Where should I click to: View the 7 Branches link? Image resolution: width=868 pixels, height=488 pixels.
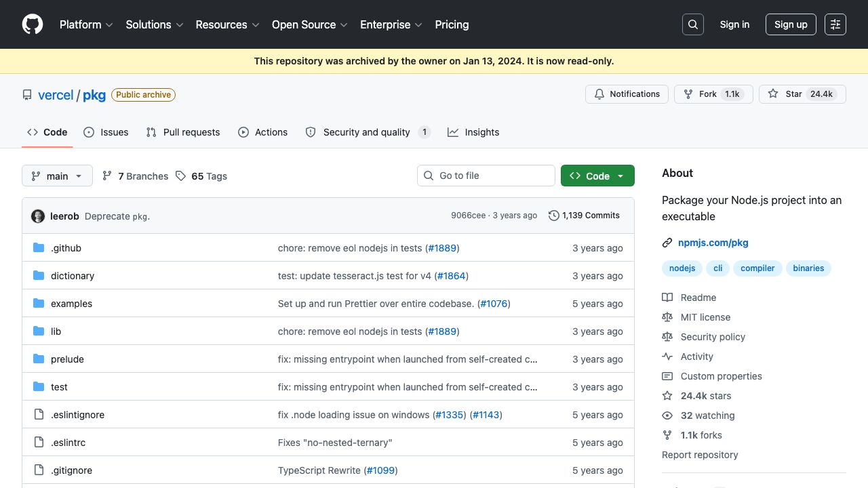click(136, 176)
